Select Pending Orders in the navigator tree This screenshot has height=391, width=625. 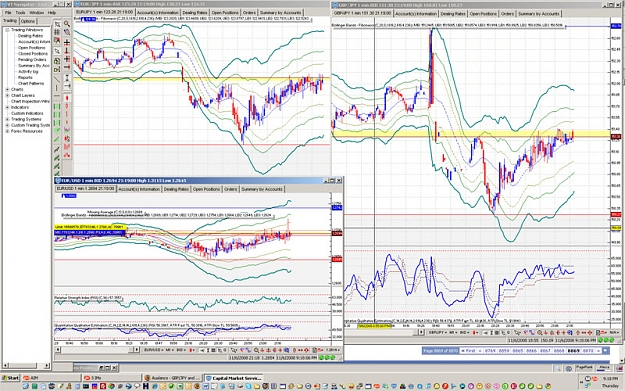pos(32,60)
